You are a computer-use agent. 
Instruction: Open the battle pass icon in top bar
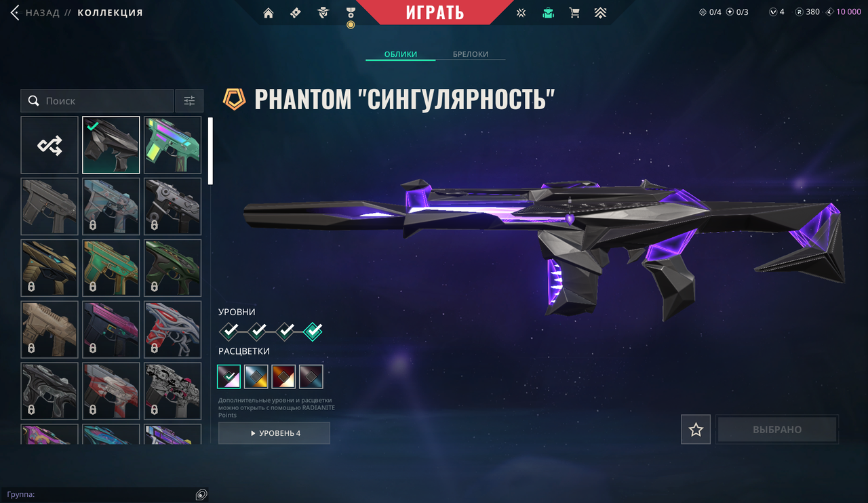pos(295,12)
